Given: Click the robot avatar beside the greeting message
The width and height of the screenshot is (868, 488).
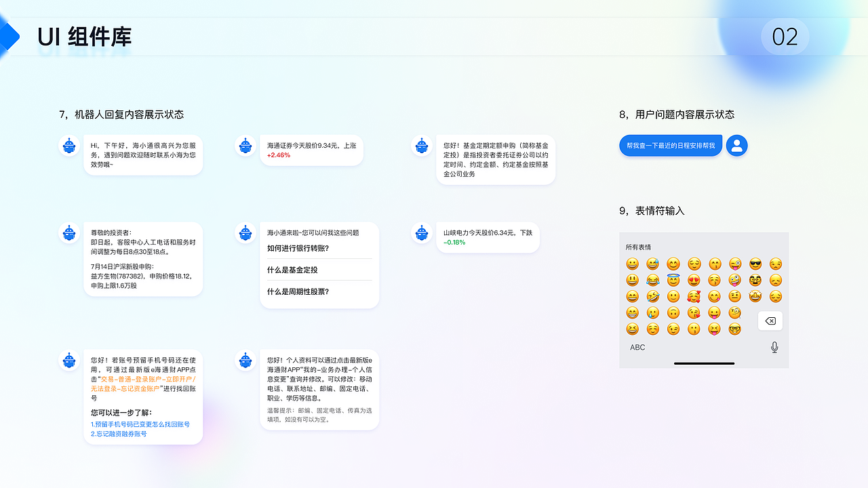Looking at the screenshot, I should 68,146.
